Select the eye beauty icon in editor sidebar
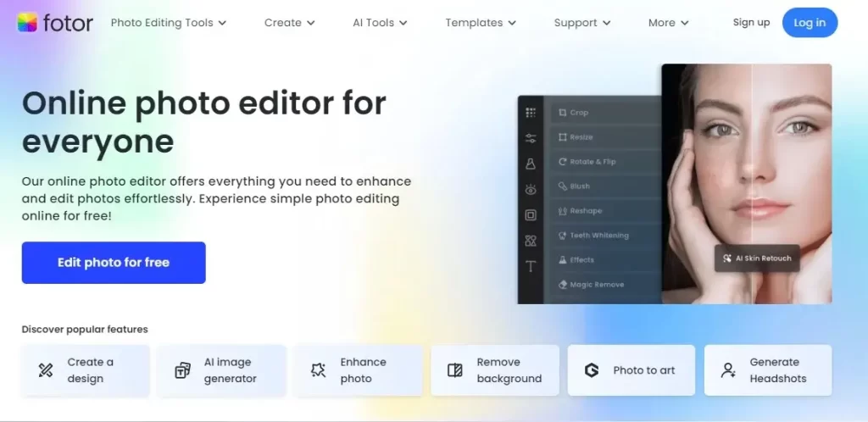 531,190
